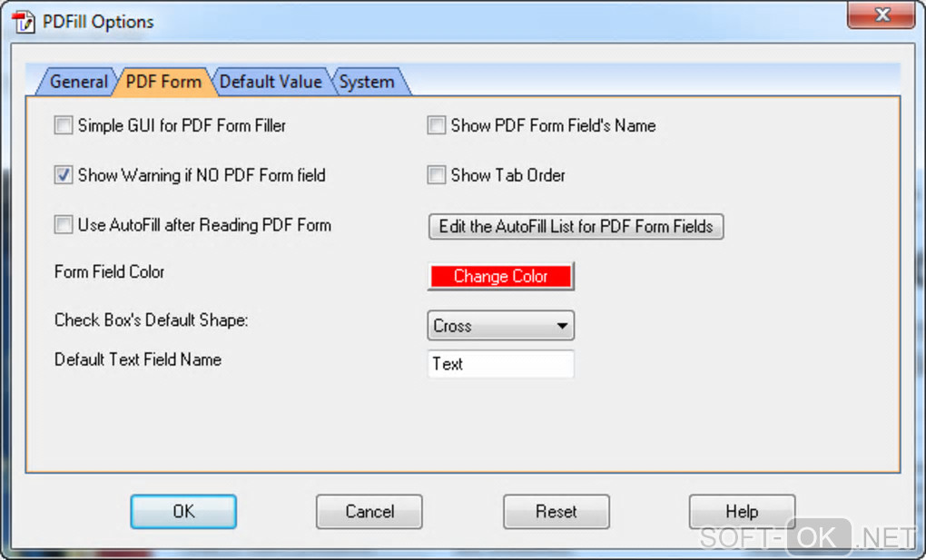Screen dimensions: 926x560
Task: Click the Default Text Field Name input
Action: [500, 364]
